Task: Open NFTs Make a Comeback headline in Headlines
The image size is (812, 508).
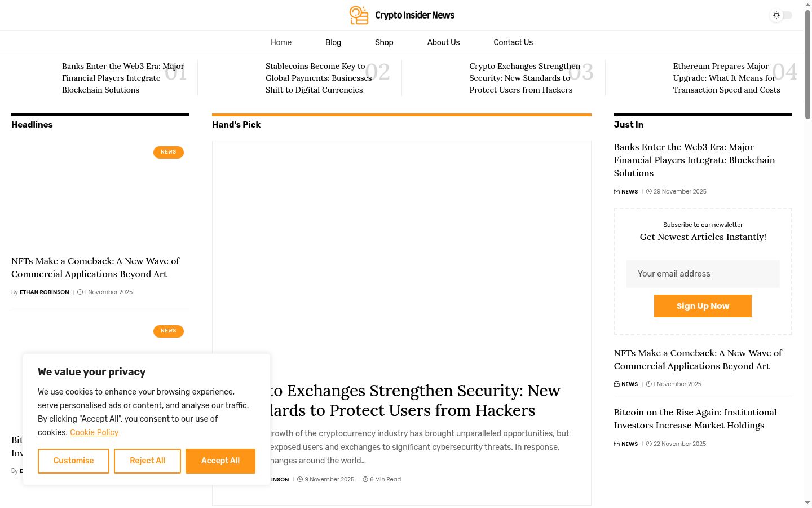Action: pyautogui.click(x=95, y=268)
